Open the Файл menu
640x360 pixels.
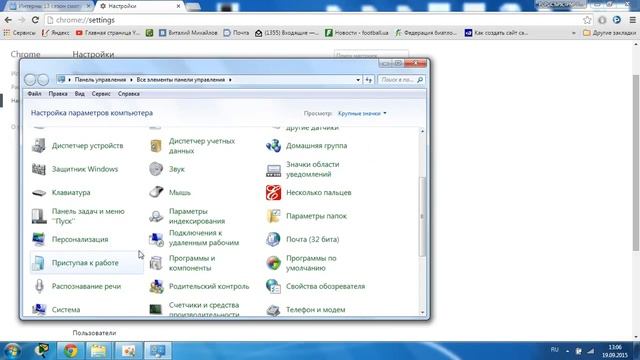click(34, 94)
